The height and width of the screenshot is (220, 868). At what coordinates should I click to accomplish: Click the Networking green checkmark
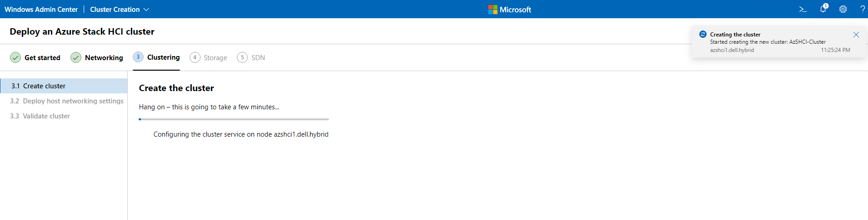click(76, 57)
